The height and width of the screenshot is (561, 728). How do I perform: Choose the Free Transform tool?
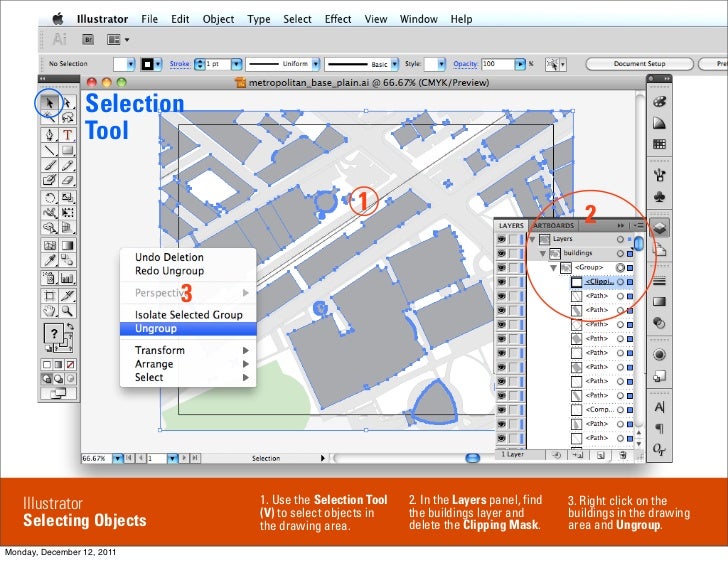67,213
